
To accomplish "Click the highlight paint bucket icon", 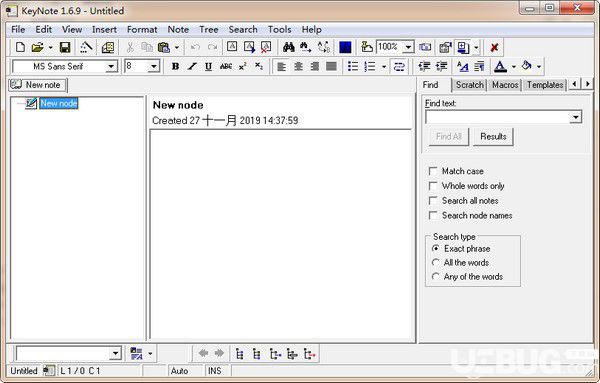I will 527,67.
